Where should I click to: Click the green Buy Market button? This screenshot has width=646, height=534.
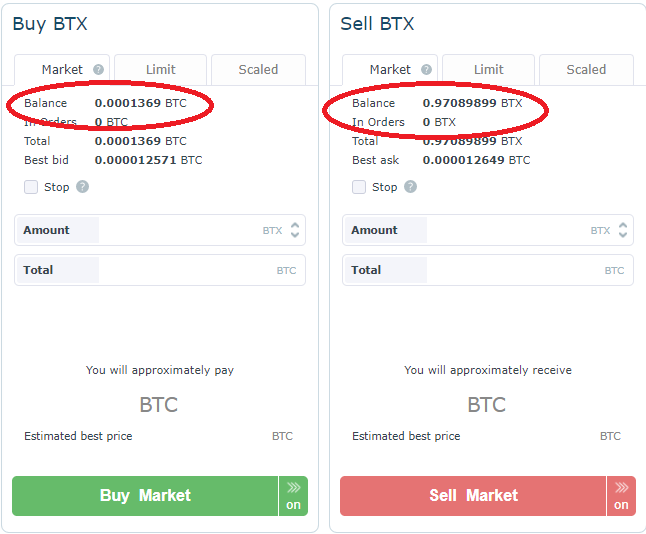click(145, 496)
